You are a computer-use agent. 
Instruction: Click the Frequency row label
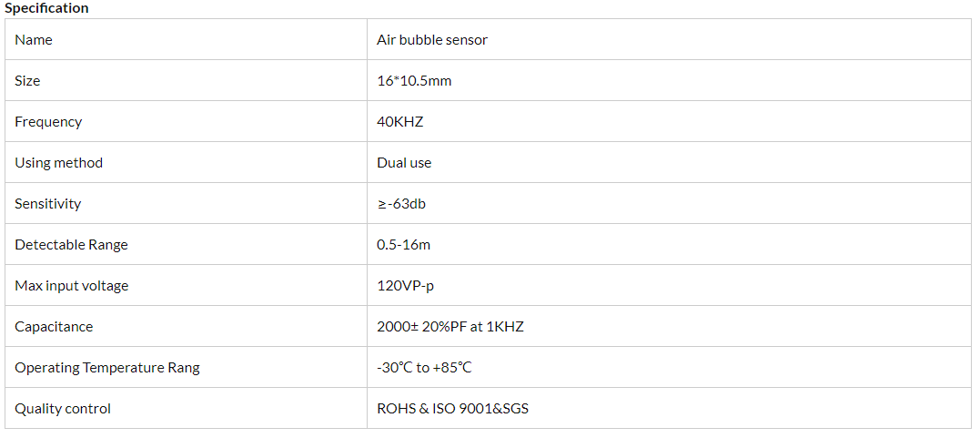(48, 122)
